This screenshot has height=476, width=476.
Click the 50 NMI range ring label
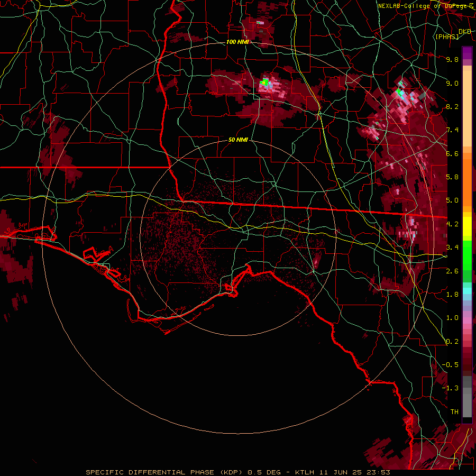tap(238, 140)
